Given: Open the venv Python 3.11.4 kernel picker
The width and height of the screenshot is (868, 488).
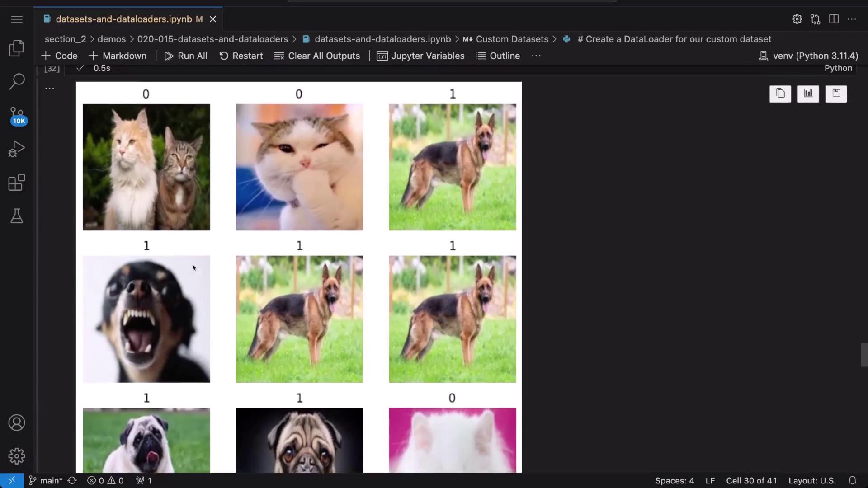Looking at the screenshot, I should pos(808,56).
